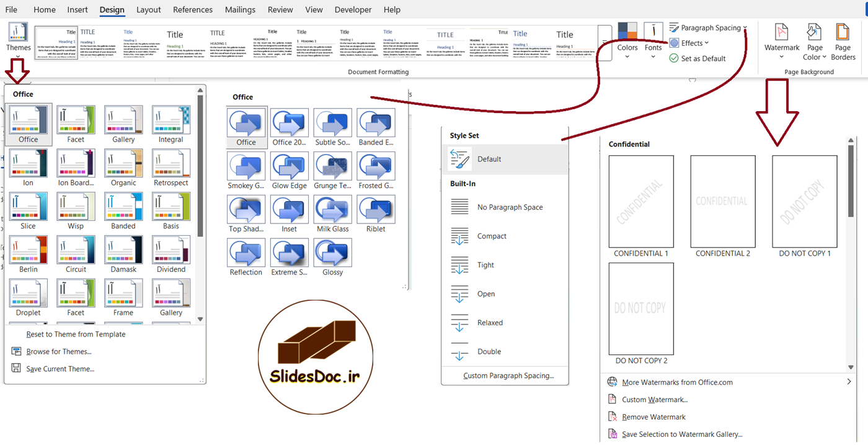868x445 pixels.
Task: Switch to the Review tab
Action: click(280, 10)
